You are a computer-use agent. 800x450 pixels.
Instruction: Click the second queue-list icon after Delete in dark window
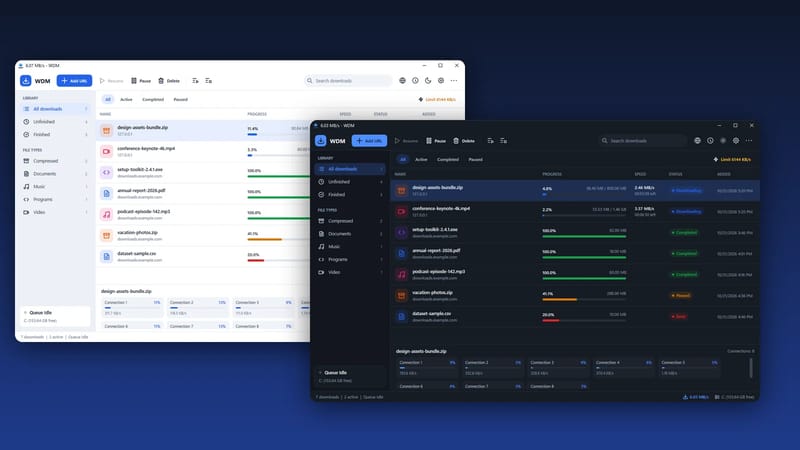click(x=504, y=141)
